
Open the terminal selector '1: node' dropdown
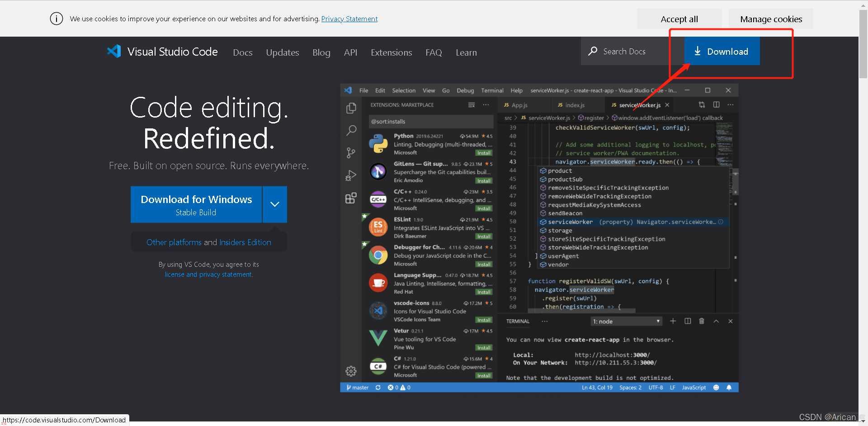point(627,322)
